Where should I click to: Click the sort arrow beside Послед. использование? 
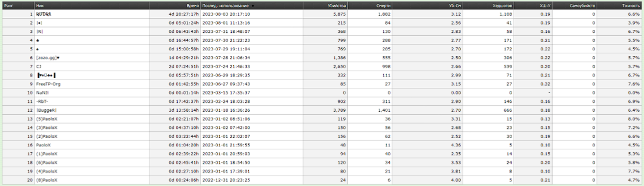point(253,6)
